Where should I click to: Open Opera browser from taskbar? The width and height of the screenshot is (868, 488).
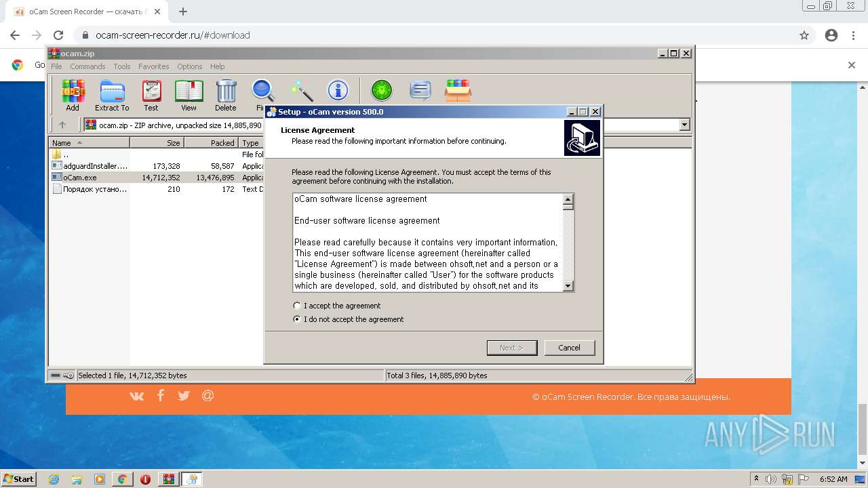(x=145, y=479)
